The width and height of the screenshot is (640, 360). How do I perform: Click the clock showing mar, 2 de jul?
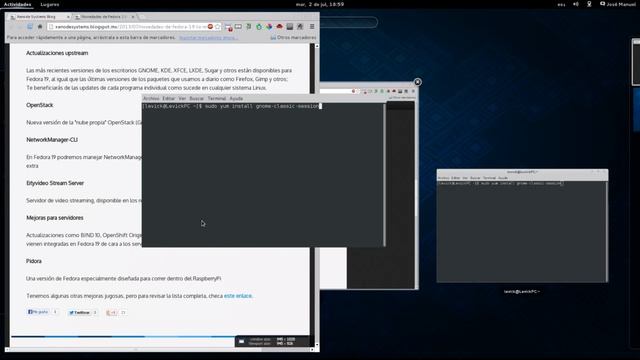[320, 4]
